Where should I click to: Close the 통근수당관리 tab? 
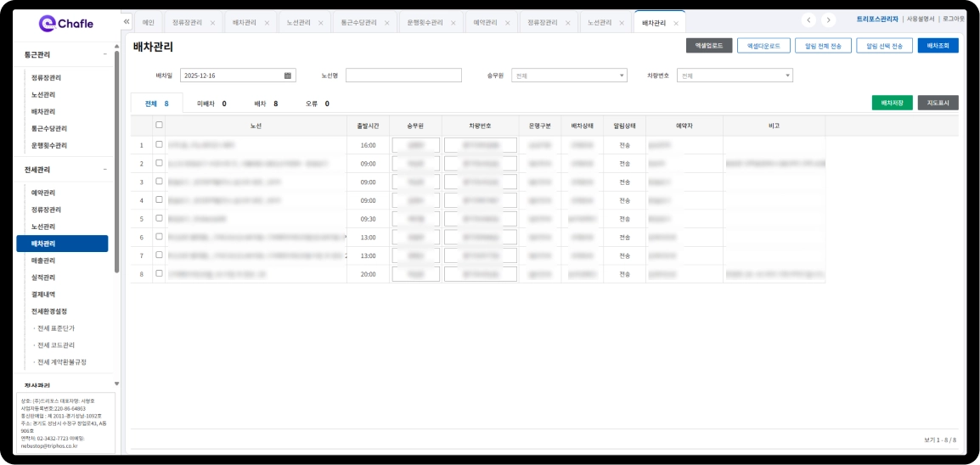pyautogui.click(x=386, y=23)
